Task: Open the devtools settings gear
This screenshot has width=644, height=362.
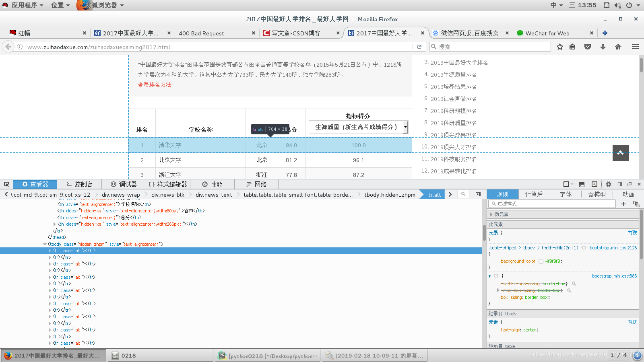Action: pyautogui.click(x=609, y=184)
